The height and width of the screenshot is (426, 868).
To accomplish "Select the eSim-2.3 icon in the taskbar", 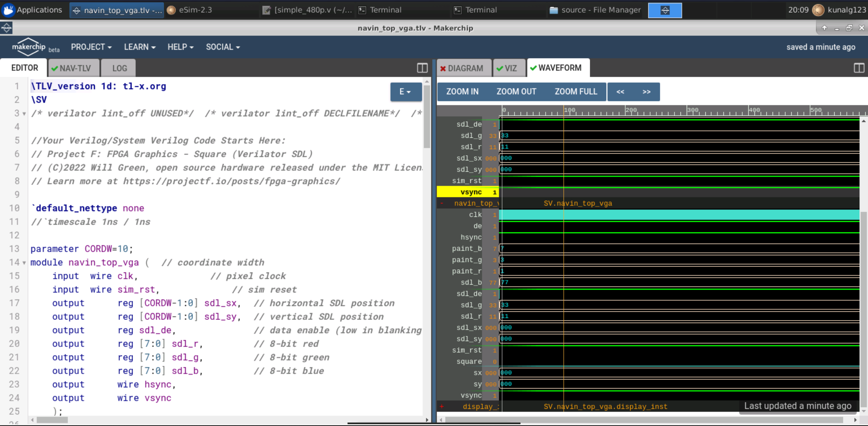I will [171, 9].
